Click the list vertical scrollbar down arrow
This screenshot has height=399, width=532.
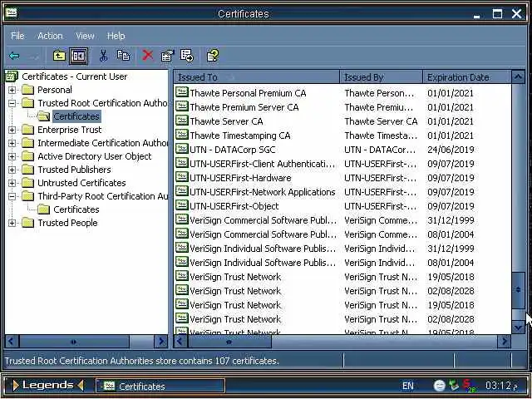pyautogui.click(x=518, y=328)
